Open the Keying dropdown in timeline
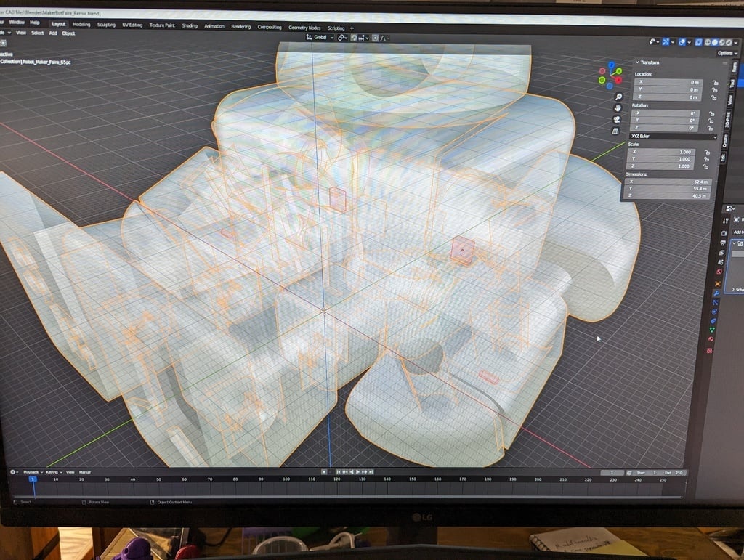 [54, 472]
